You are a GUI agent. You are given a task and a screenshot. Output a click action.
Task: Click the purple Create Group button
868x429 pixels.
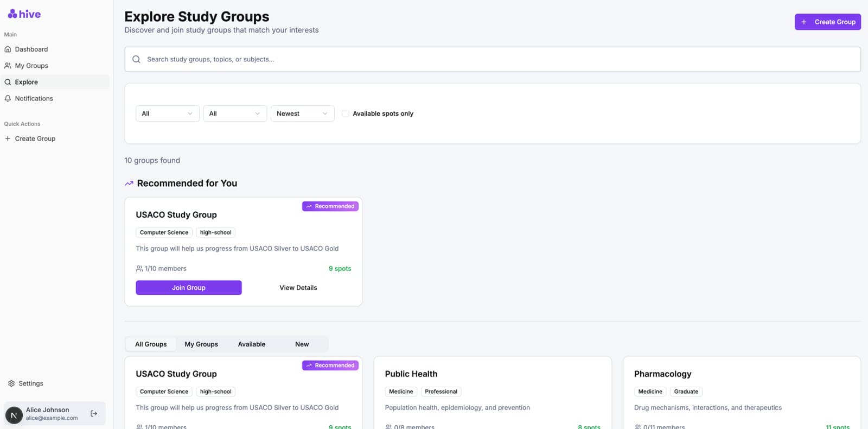click(x=828, y=22)
